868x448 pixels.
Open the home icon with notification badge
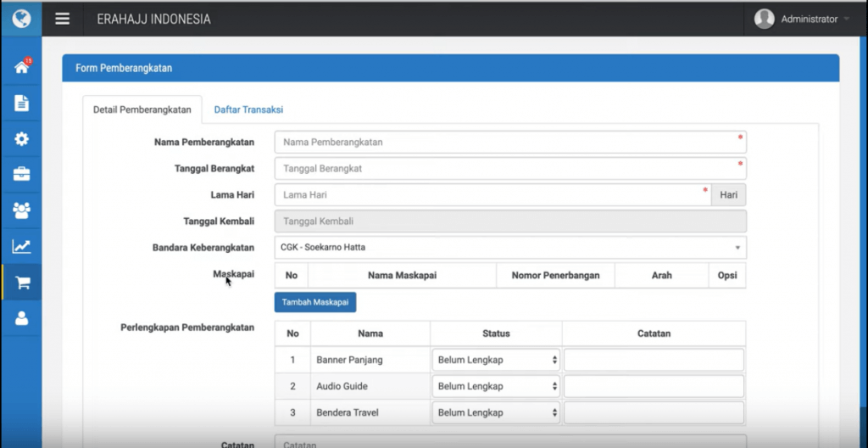point(21,67)
